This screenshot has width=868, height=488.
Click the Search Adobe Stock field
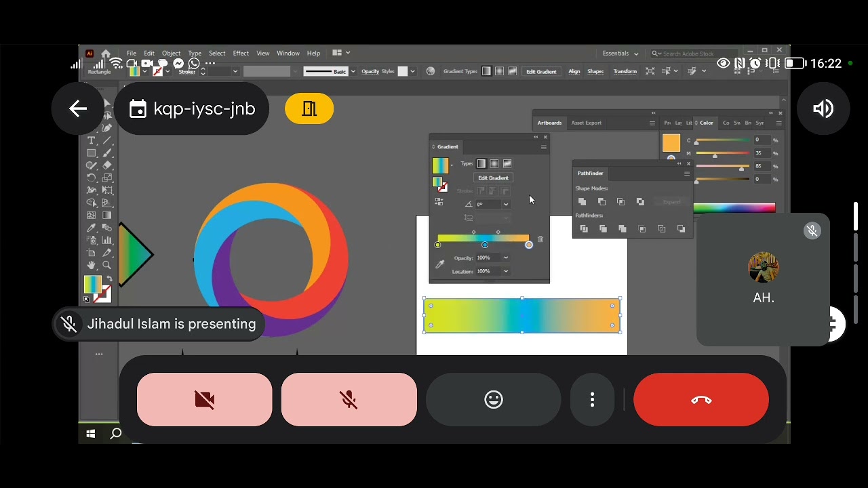tap(693, 54)
